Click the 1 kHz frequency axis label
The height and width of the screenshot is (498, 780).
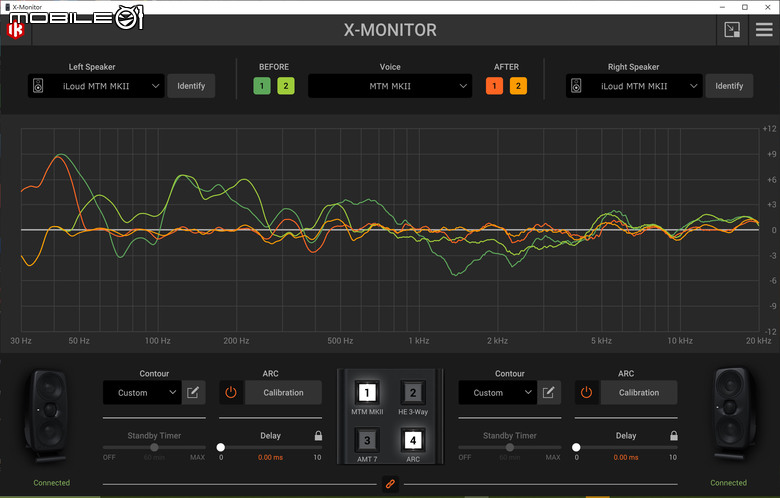pyautogui.click(x=419, y=341)
